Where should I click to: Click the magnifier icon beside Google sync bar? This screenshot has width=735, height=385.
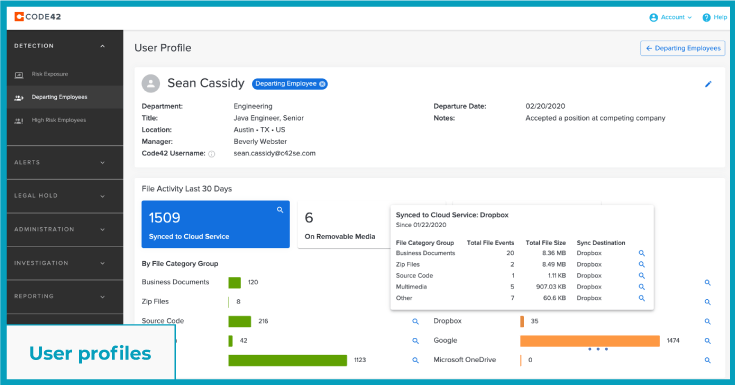point(707,341)
